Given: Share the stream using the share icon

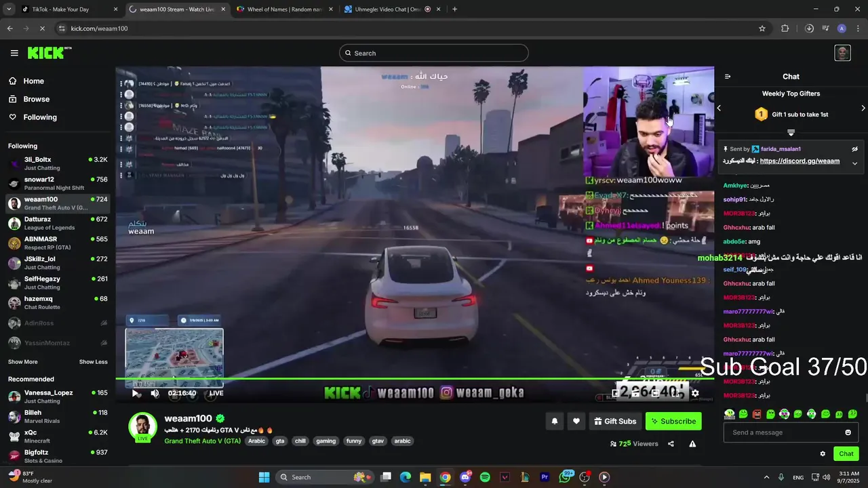Looking at the screenshot, I should 671,444.
